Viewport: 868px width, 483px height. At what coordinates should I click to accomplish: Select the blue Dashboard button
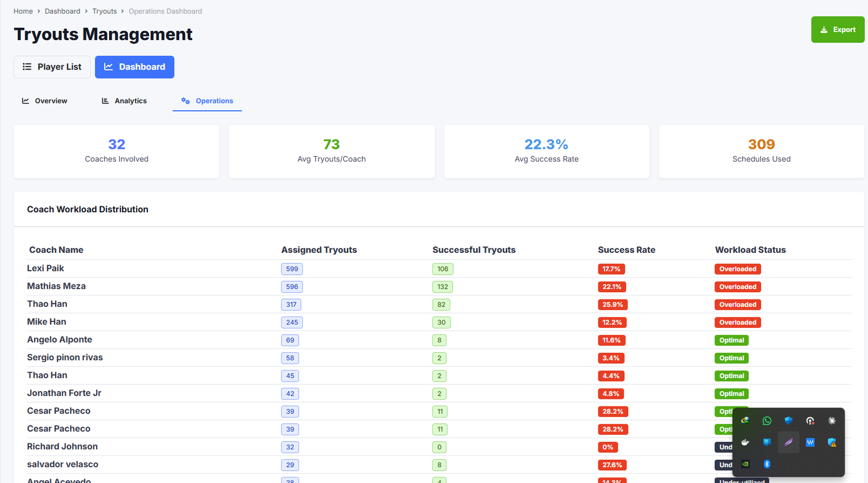point(135,67)
